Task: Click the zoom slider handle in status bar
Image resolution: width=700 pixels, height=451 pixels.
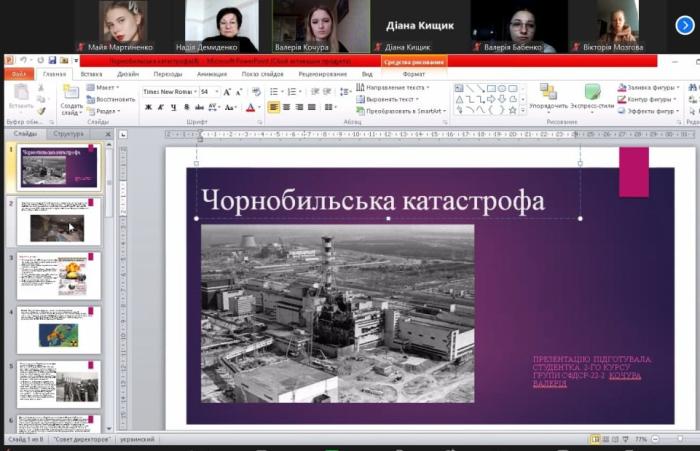Action: coord(680,439)
